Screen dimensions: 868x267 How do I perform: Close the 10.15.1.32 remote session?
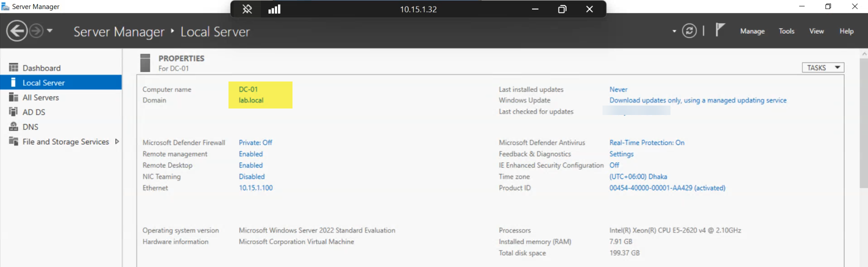coord(589,9)
